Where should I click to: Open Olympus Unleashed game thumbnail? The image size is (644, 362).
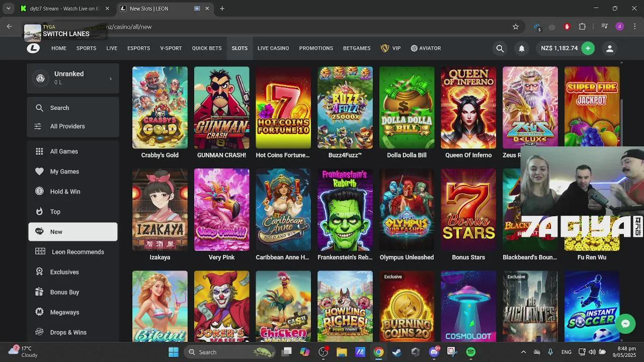tap(407, 210)
